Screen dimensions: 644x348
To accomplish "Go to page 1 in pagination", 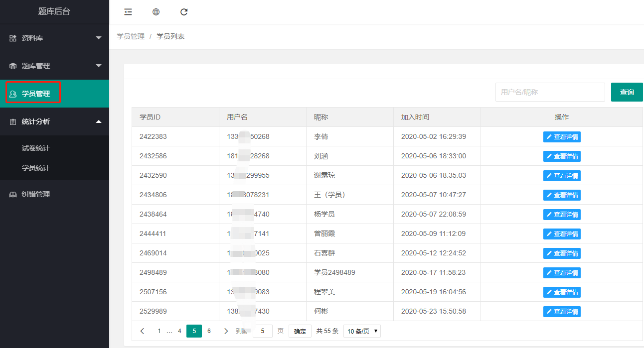I will click(160, 331).
